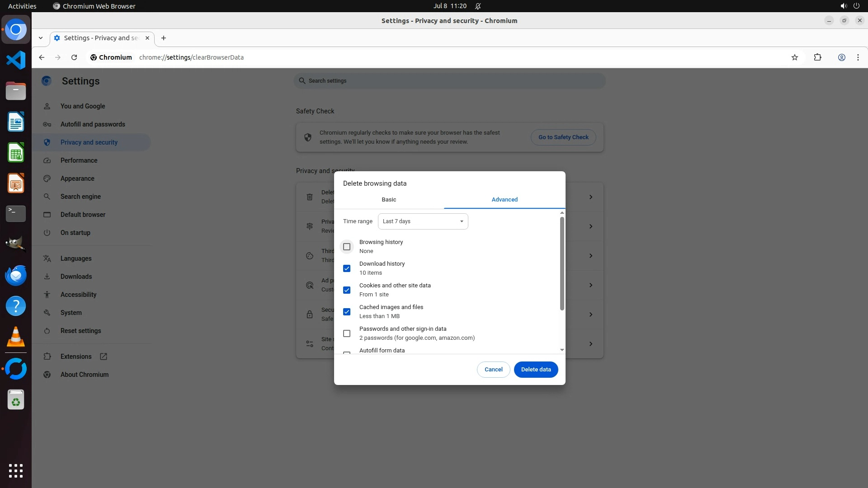
Task: Reload the page with refresh icon
Action: [x=74, y=57]
